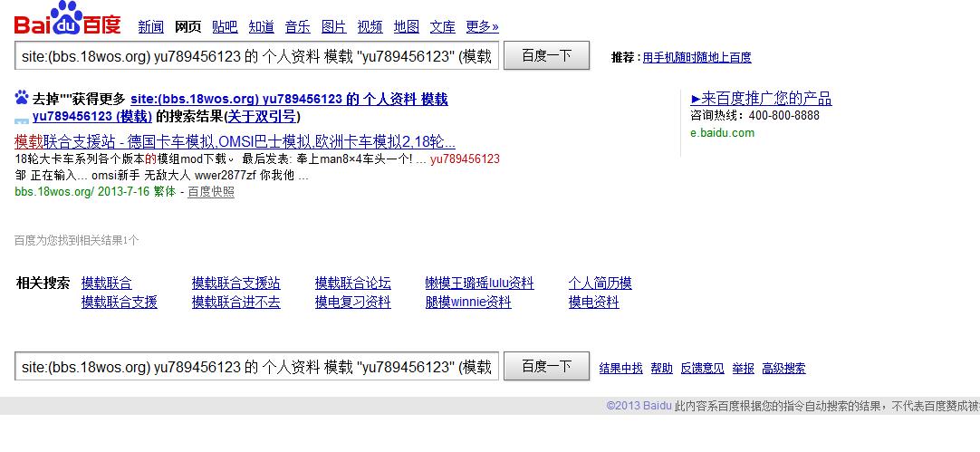
Task: Open 来百度推广您的产品 ad link
Action: click(761, 99)
